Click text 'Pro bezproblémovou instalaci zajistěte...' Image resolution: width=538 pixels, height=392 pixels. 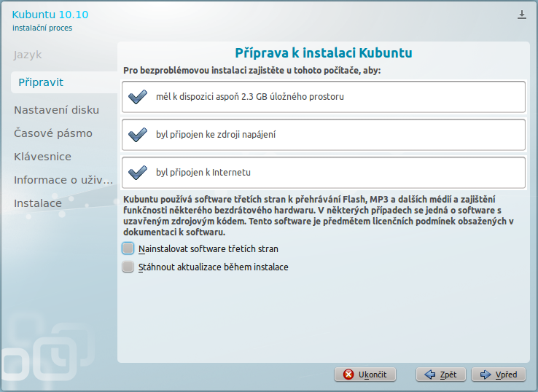pos(252,70)
